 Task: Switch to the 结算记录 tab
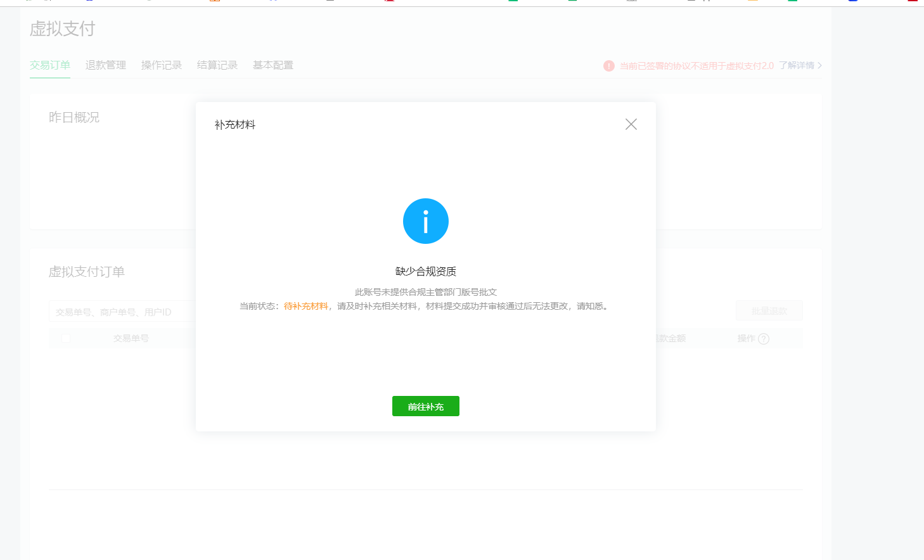pos(217,65)
